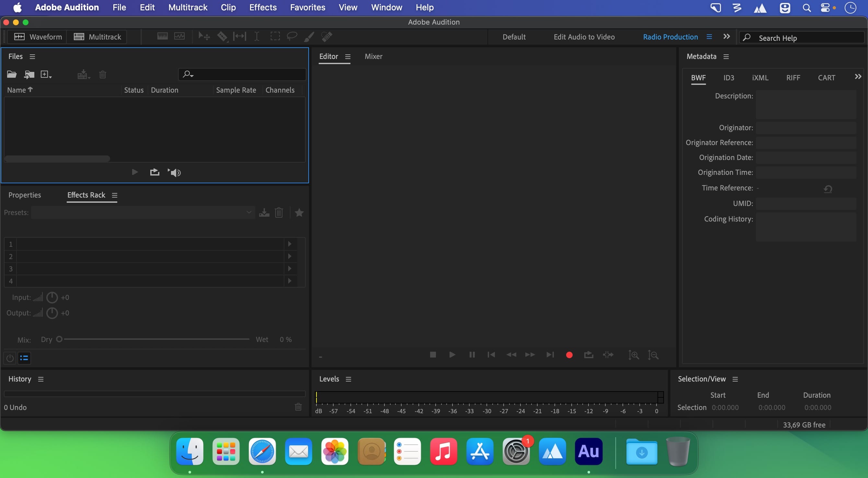Expand effect slot 3 arrow
868x478 pixels.
290,268
